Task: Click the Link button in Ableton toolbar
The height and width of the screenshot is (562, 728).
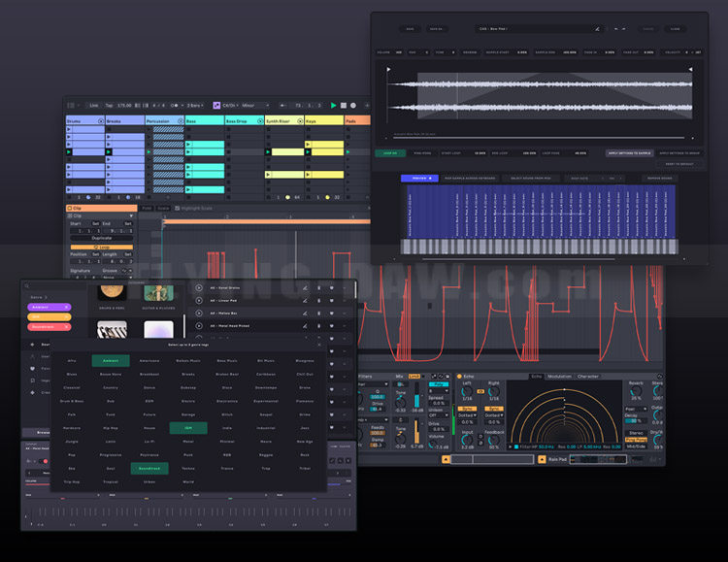Action: tap(94, 106)
